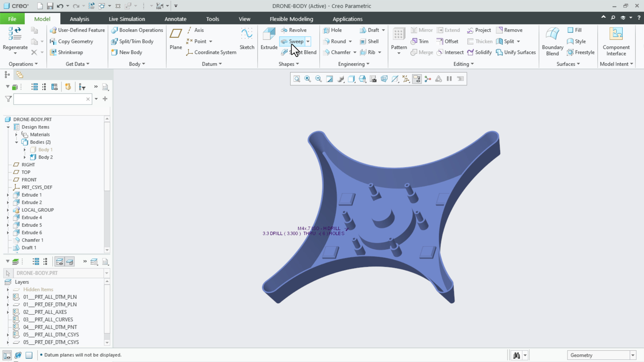644x362 pixels.
Task: Click Refit zoom icon in graphics toolbar
Action: [x=297, y=79]
